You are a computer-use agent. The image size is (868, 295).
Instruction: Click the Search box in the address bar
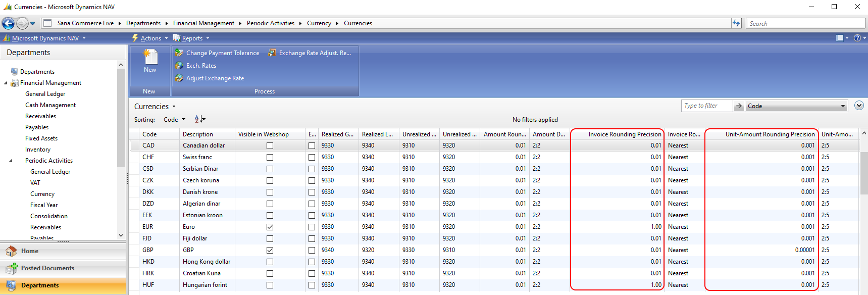(x=805, y=23)
